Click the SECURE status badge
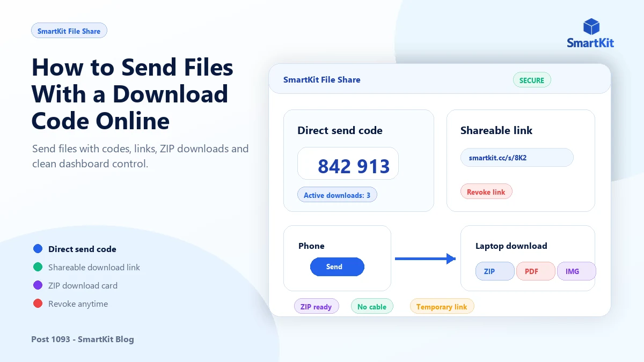The image size is (644, 362). click(x=532, y=80)
